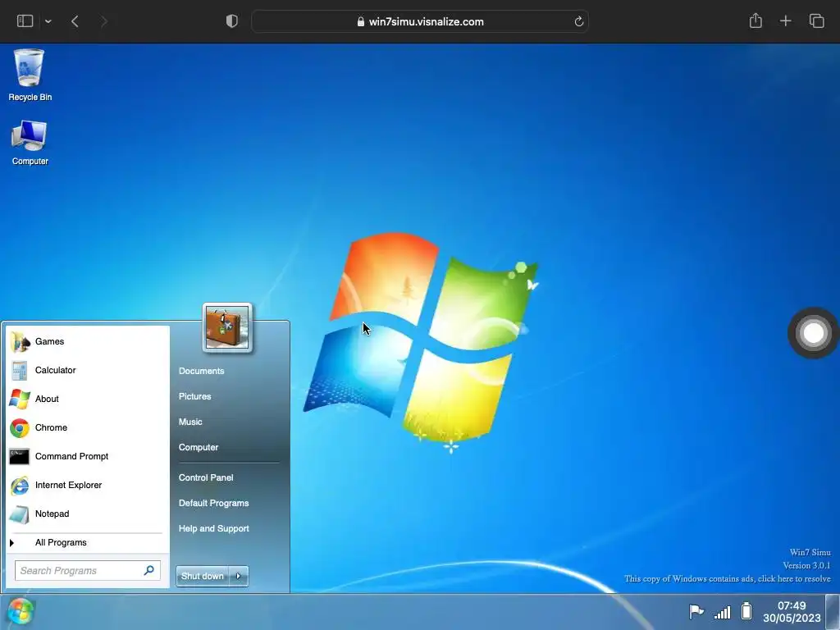Viewport: 840px width, 630px height.
Task: Click the Command Prompt icon
Action: (x=20, y=456)
